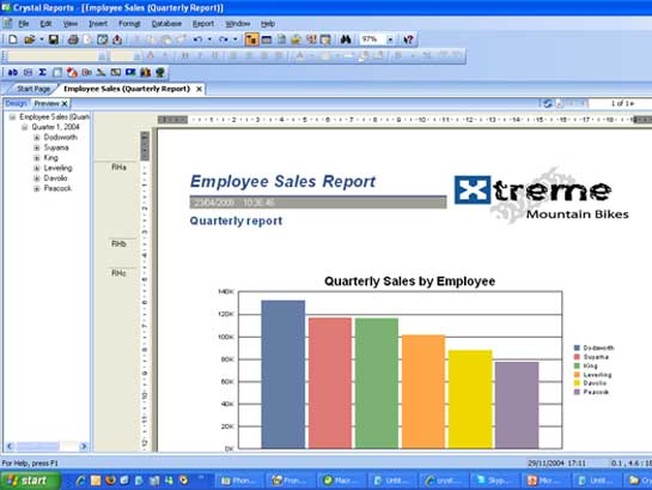The width and height of the screenshot is (652, 490).
Task: Close the Preview tab with its X
Action: click(64, 104)
